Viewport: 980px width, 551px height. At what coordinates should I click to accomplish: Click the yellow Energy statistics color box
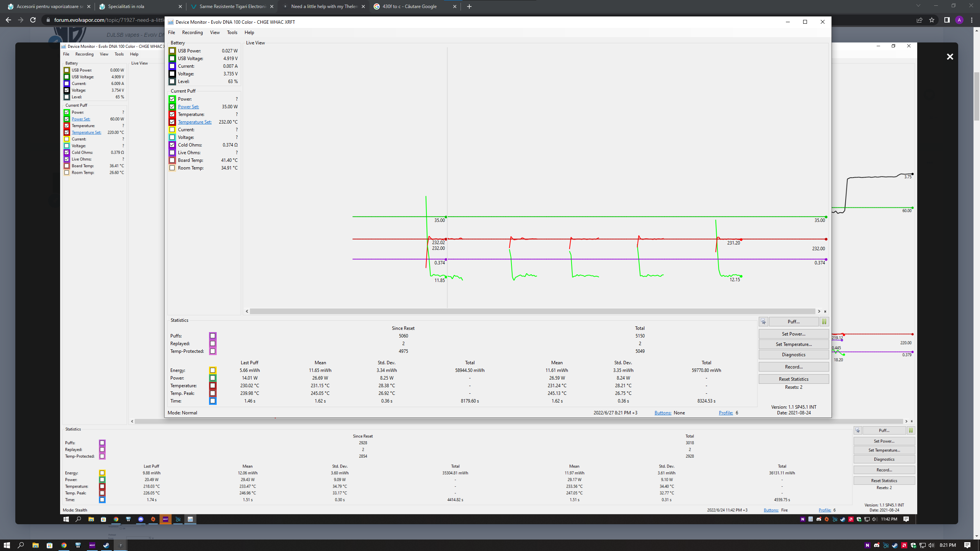point(212,370)
